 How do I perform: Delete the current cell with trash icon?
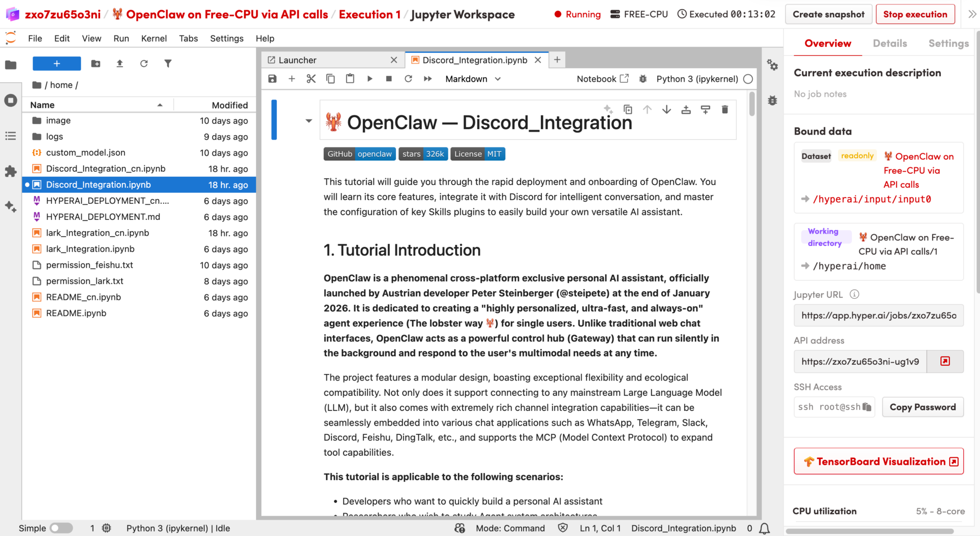(x=725, y=110)
